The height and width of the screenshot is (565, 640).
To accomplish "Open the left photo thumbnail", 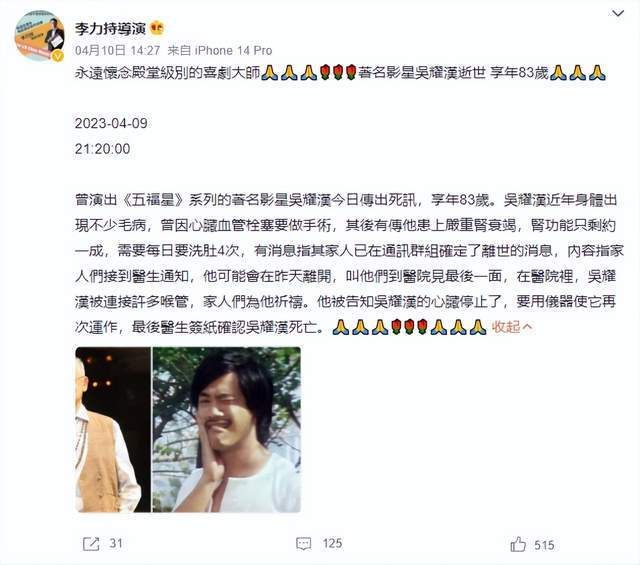I will click(113, 429).
